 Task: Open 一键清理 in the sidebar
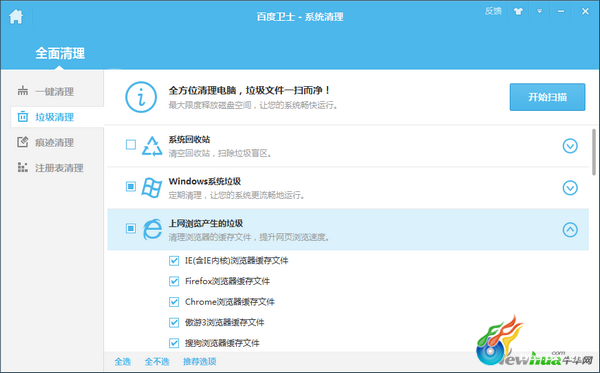[x=54, y=91]
